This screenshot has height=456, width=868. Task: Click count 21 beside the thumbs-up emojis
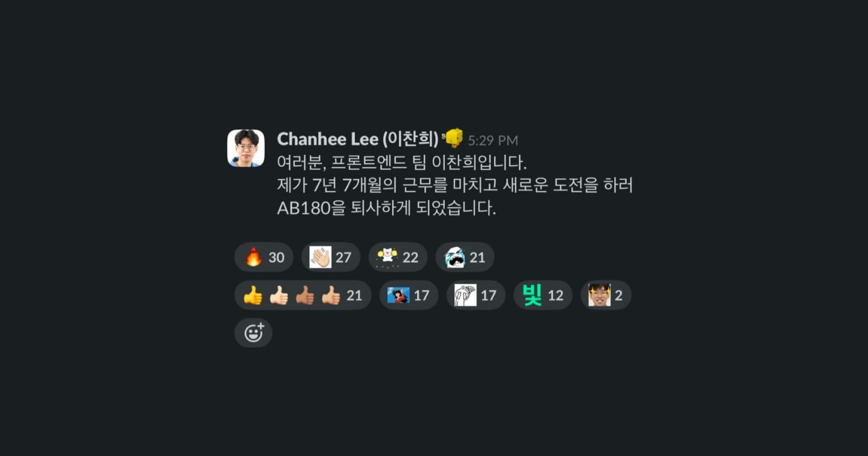[x=354, y=295]
